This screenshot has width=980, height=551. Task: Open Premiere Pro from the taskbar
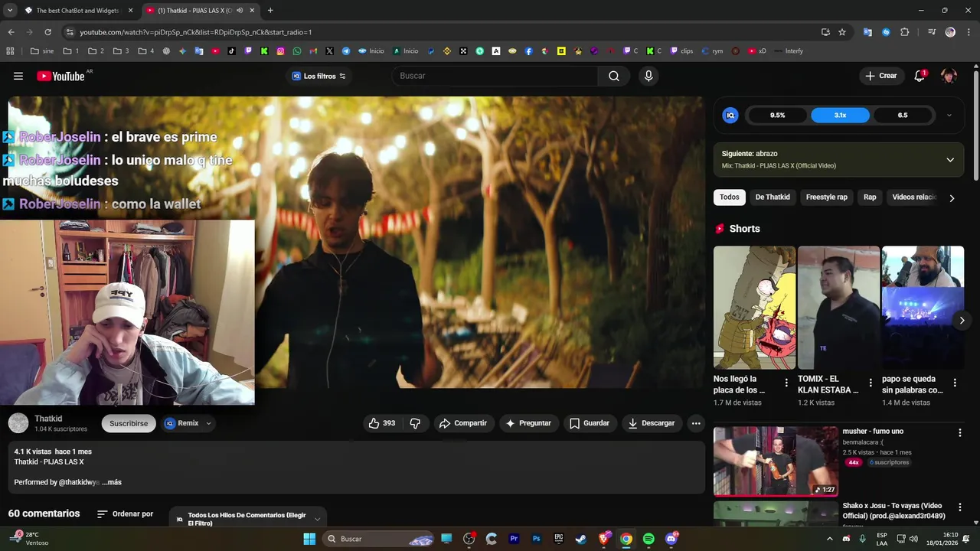(x=514, y=539)
